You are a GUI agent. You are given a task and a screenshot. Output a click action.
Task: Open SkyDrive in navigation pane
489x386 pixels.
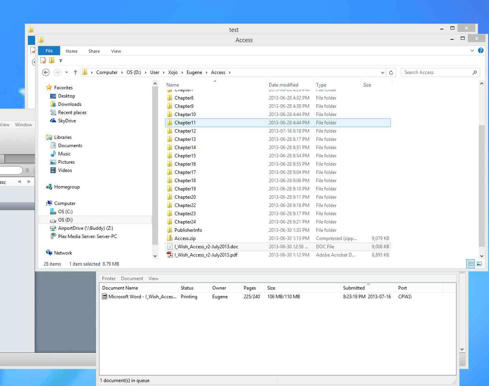coord(67,121)
